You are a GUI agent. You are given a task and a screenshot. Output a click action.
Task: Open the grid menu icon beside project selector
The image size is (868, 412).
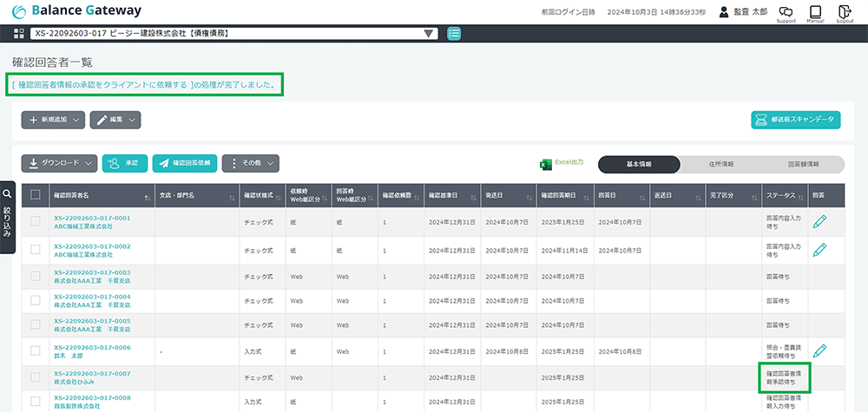click(20, 34)
